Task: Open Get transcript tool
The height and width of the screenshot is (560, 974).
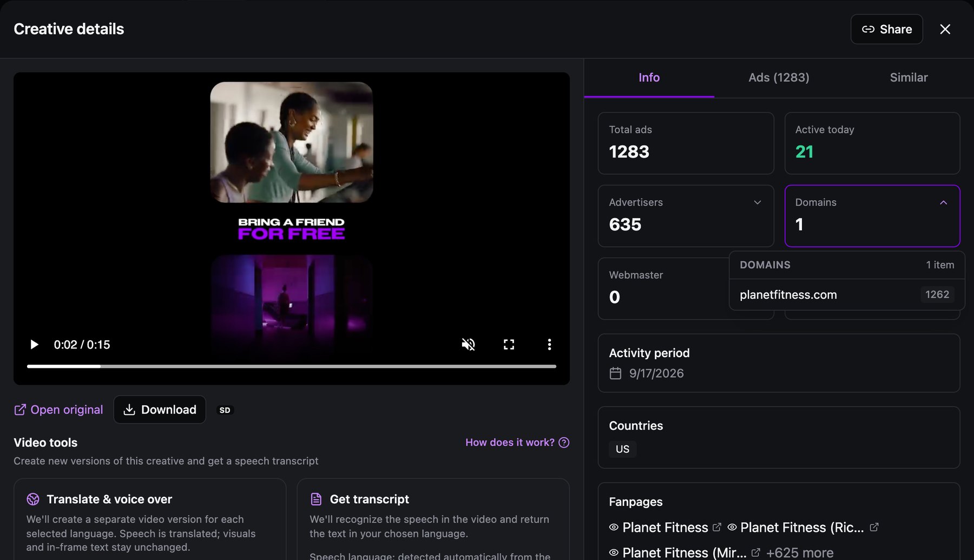Action: tap(433, 519)
